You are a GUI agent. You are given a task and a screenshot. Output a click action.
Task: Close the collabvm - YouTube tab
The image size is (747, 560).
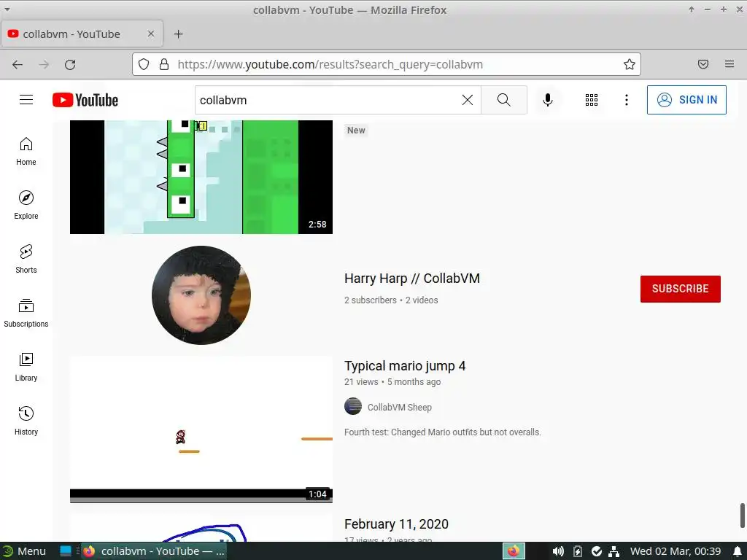click(x=151, y=34)
